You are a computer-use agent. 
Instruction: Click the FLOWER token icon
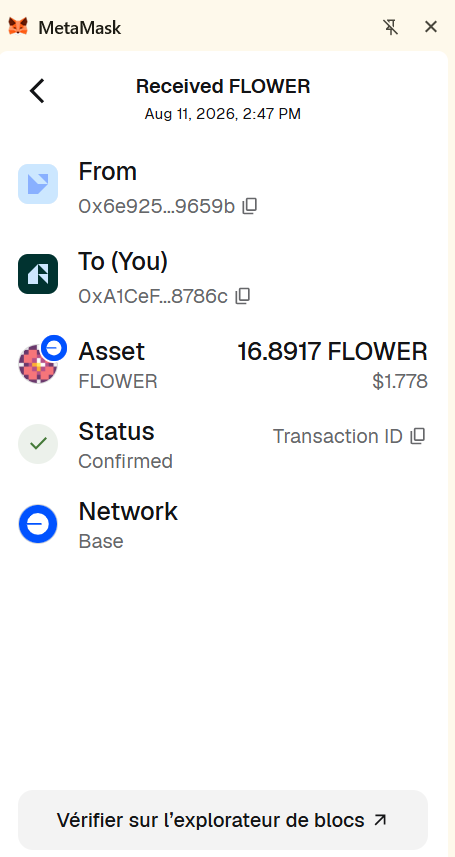point(38,364)
